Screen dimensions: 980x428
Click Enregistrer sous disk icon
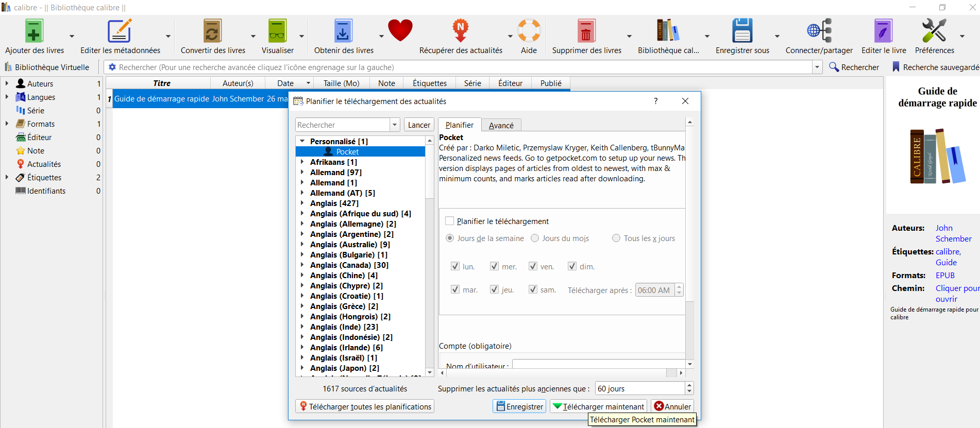(x=742, y=31)
